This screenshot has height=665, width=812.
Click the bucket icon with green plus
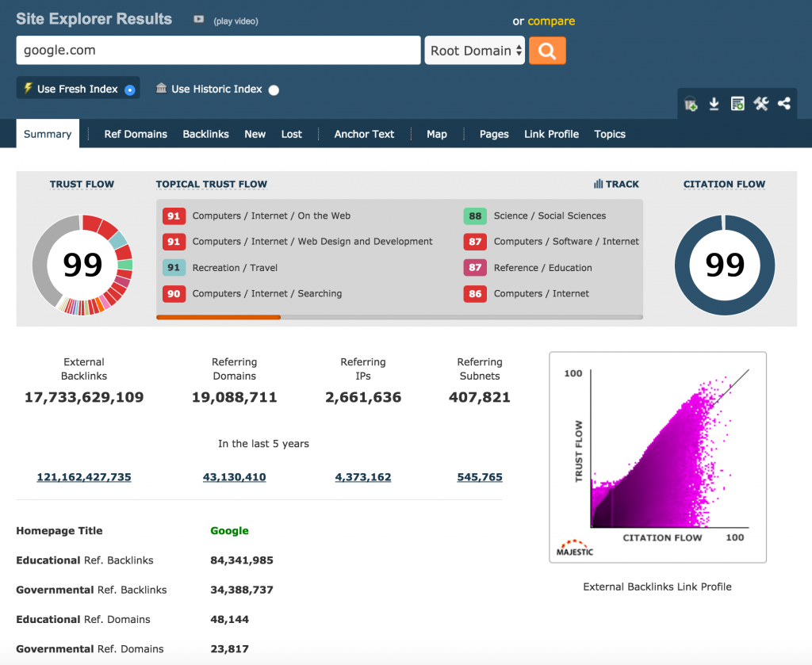[691, 104]
